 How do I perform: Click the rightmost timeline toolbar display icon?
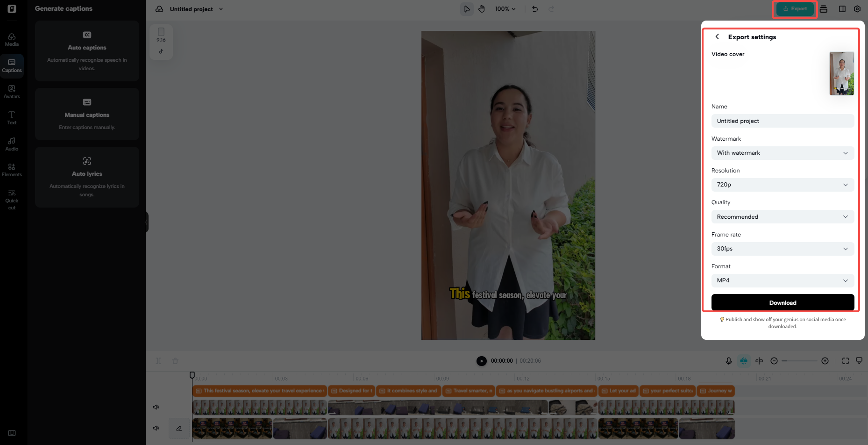859,361
